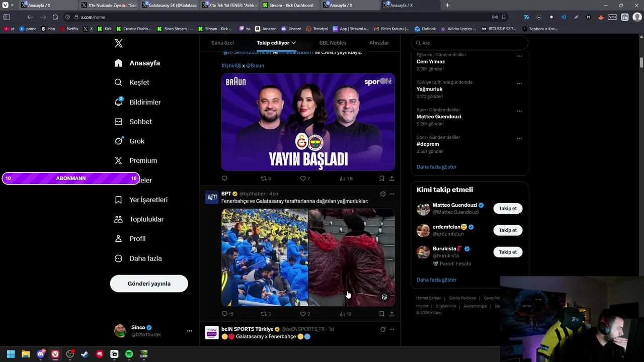Open Spotify from taskbar
Image resolution: width=644 pixels, height=362 pixels.
click(129, 354)
